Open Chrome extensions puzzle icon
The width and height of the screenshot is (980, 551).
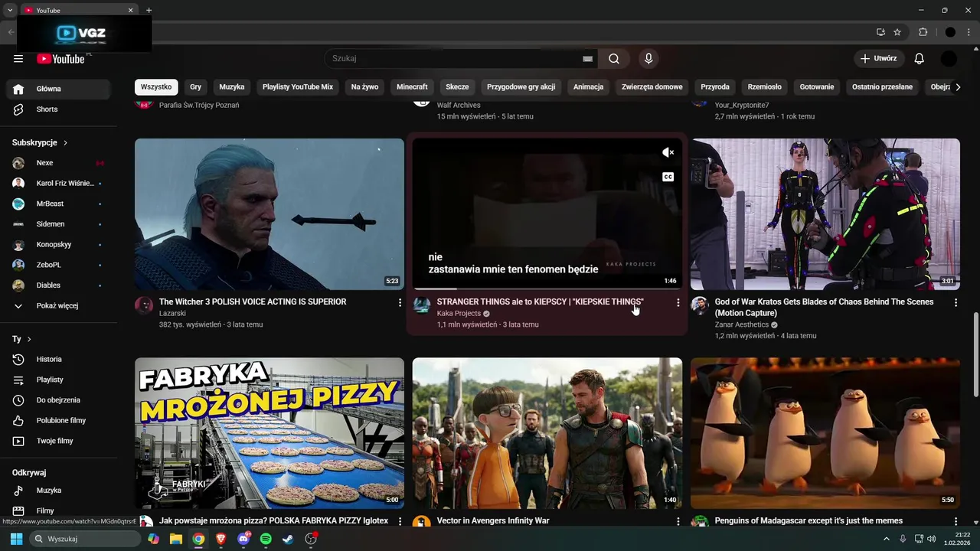tap(923, 32)
